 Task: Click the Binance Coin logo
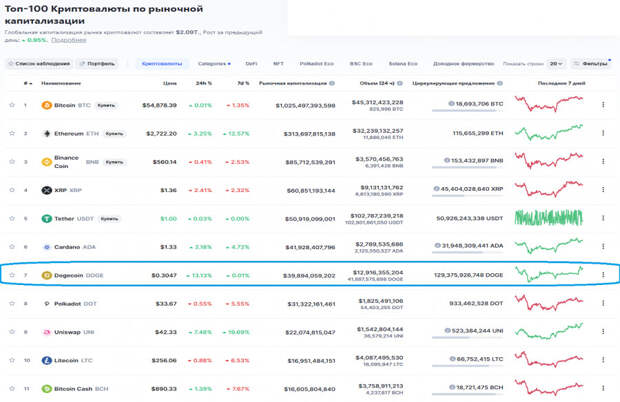point(47,162)
